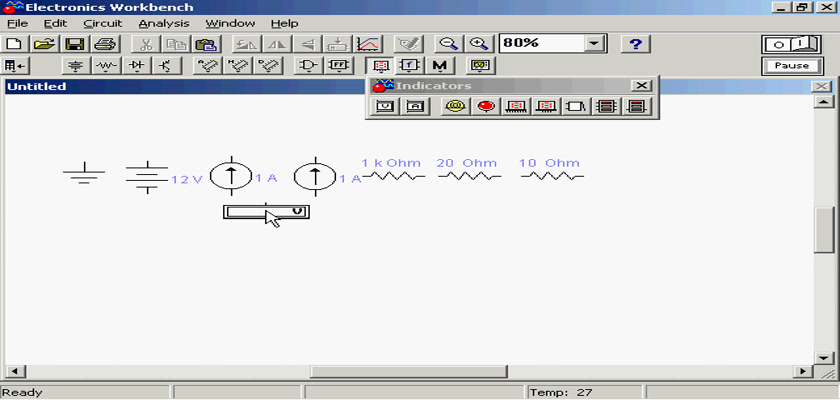Open the Digital ICs parts bin
Screen dimensions: 840x400
tap(267, 66)
